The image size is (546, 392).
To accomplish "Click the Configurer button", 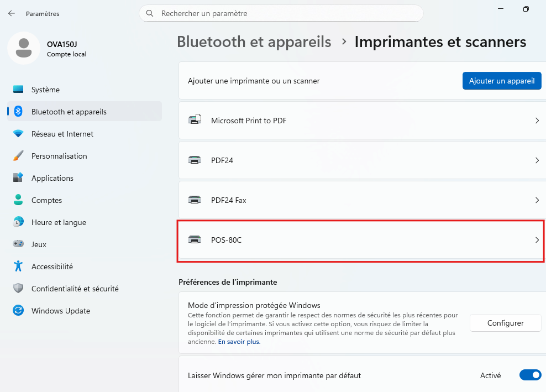I will pyautogui.click(x=505, y=323).
